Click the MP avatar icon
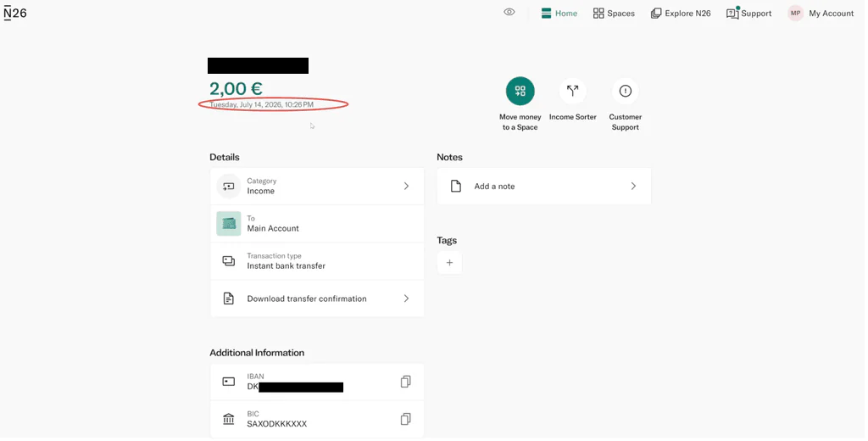The image size is (868, 441). click(795, 14)
